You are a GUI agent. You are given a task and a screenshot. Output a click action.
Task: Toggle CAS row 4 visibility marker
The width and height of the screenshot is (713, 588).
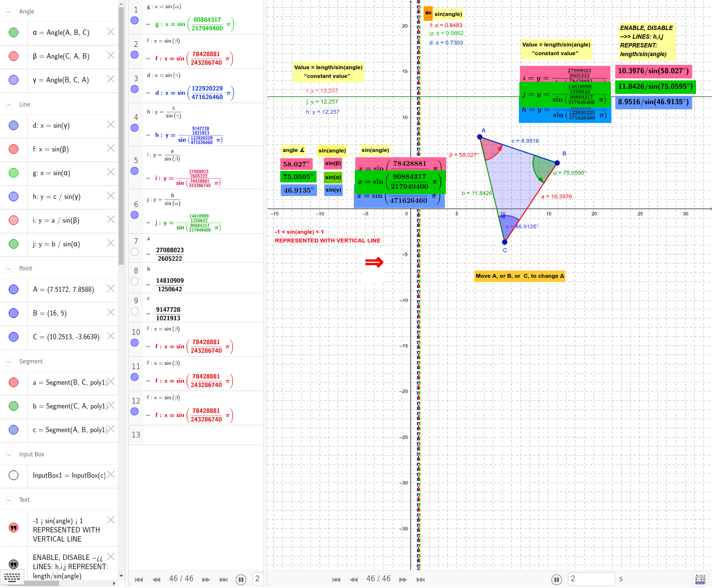[x=135, y=128]
